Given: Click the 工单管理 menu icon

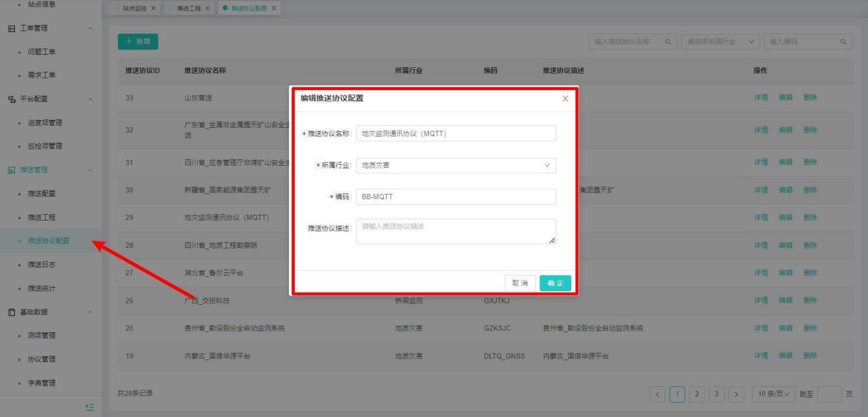Looking at the screenshot, I should pyautogui.click(x=11, y=28).
